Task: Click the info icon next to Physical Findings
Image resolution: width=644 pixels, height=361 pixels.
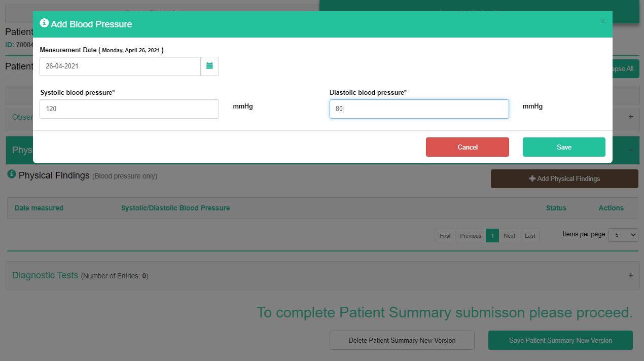Action: coord(12,174)
